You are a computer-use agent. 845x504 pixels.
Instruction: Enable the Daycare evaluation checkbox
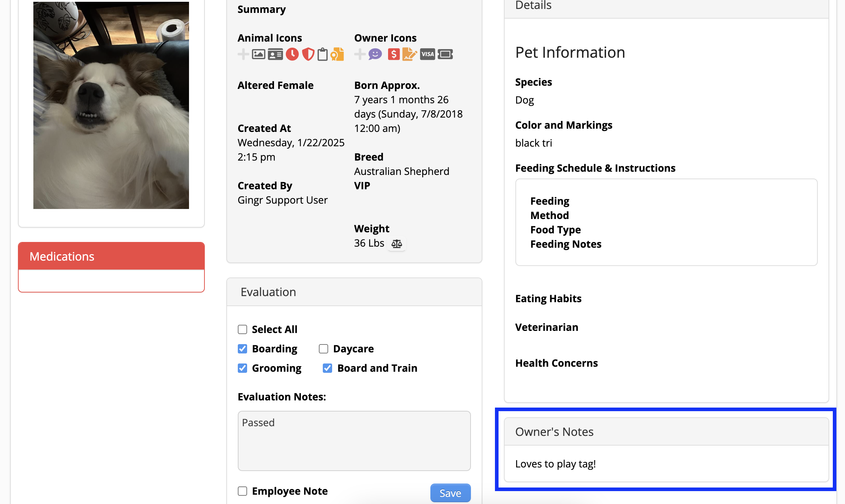[x=324, y=349]
